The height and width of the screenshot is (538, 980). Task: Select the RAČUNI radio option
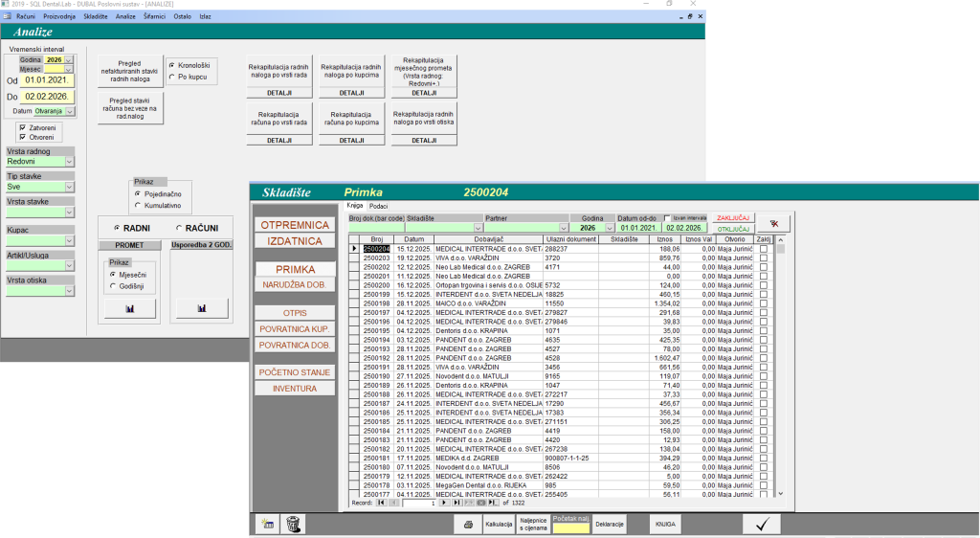pyautogui.click(x=181, y=228)
